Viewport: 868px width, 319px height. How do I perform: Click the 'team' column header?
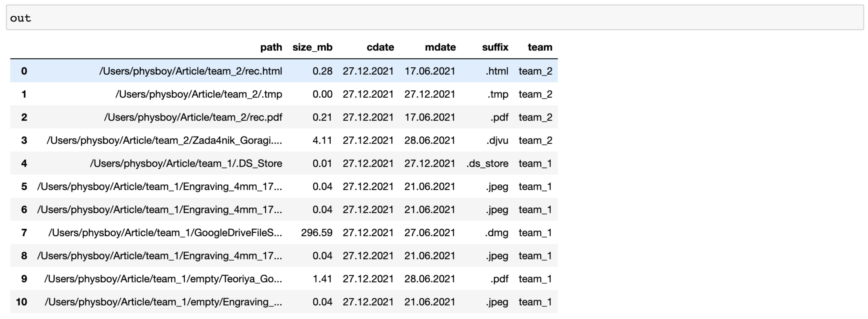point(540,47)
